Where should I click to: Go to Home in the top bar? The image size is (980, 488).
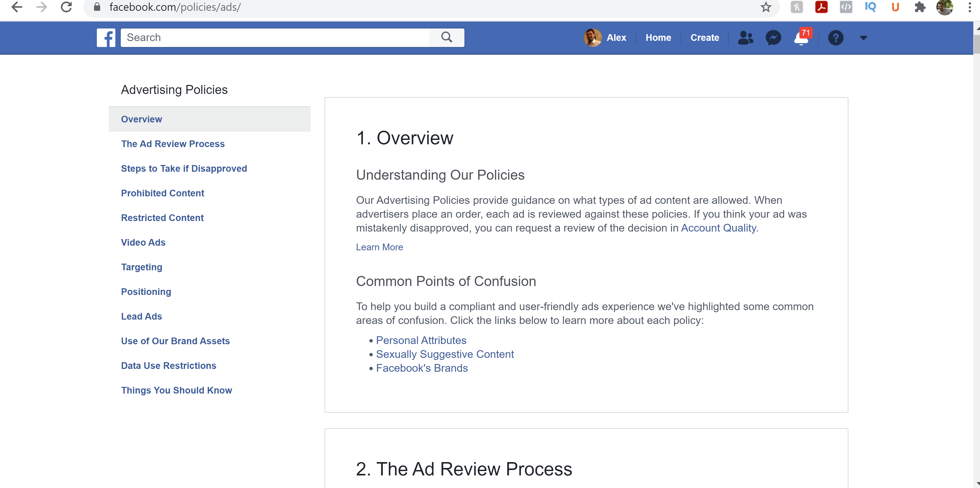(x=658, y=38)
